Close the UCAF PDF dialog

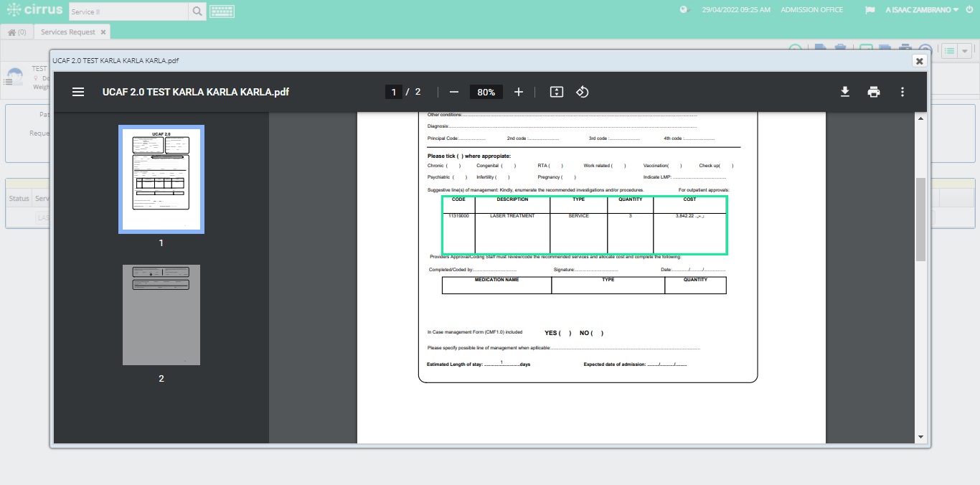click(919, 61)
